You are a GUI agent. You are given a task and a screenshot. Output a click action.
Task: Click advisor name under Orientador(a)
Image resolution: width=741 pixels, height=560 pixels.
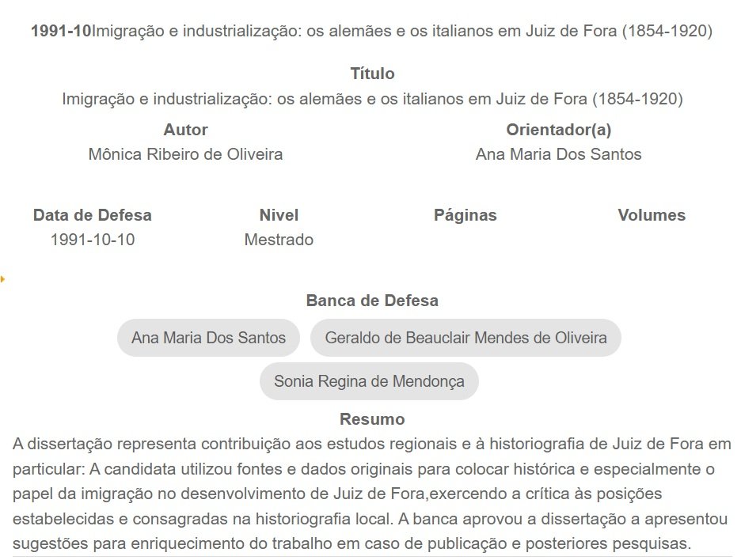(558, 154)
